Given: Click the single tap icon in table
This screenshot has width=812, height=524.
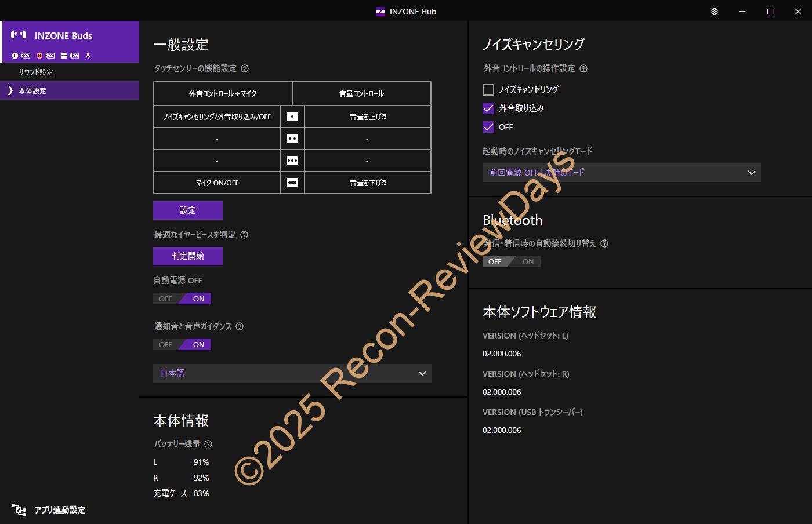Looking at the screenshot, I should [292, 117].
